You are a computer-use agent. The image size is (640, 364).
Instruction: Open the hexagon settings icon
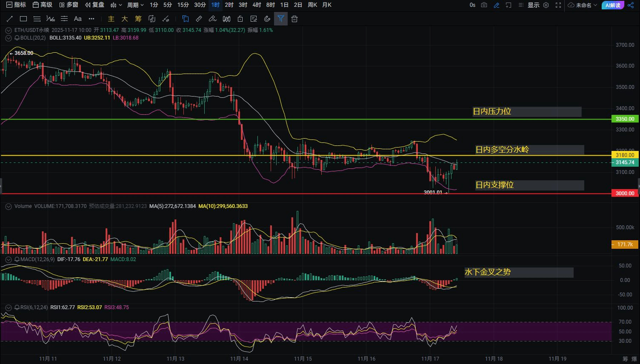546,5
